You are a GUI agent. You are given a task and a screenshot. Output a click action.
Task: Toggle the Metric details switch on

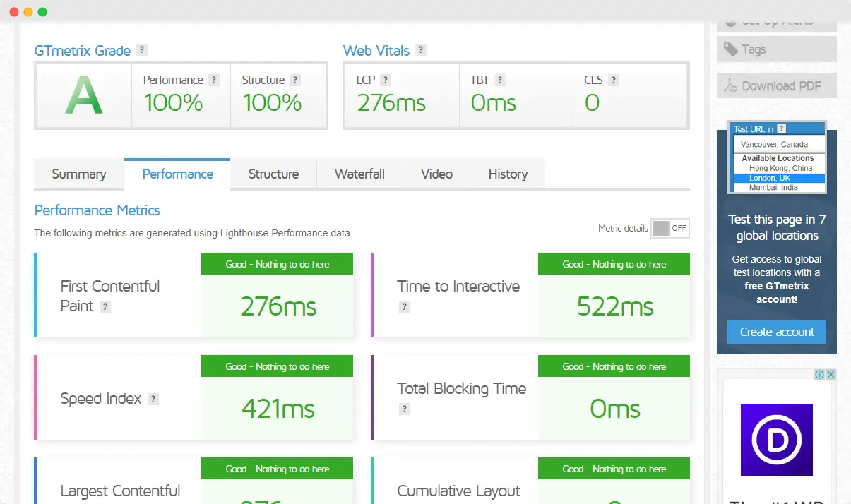pos(670,228)
